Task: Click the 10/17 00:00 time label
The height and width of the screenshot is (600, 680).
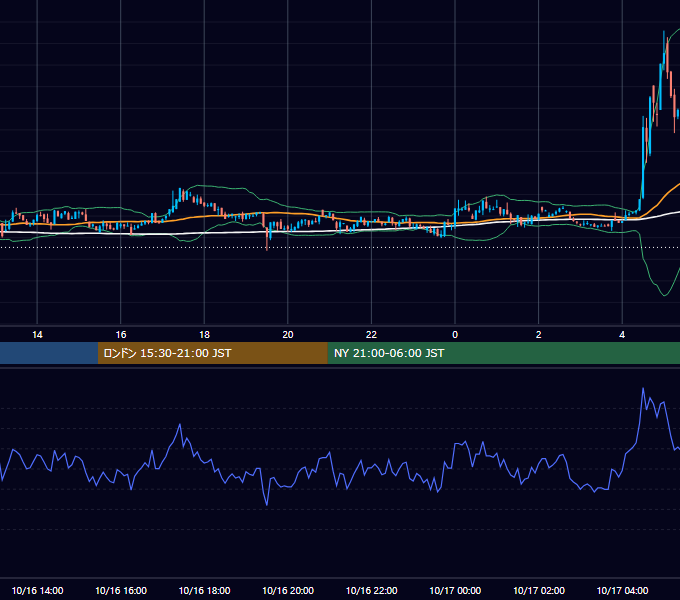Action: [455, 590]
